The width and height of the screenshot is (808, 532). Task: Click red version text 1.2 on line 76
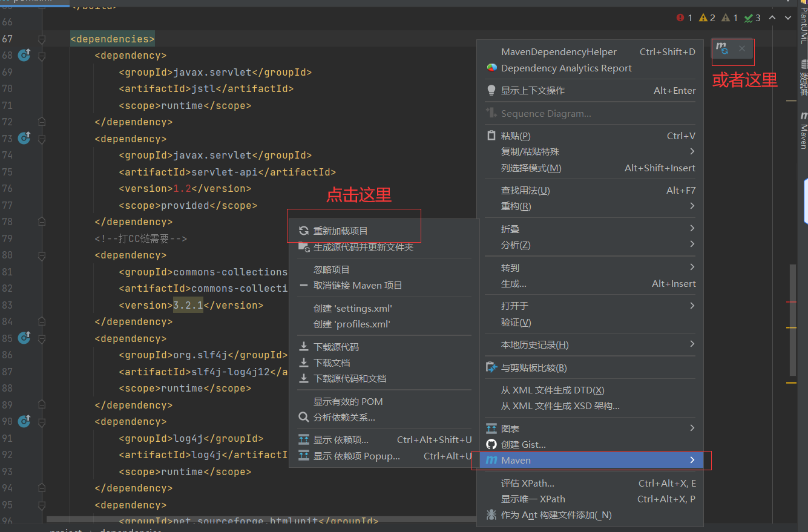point(182,188)
